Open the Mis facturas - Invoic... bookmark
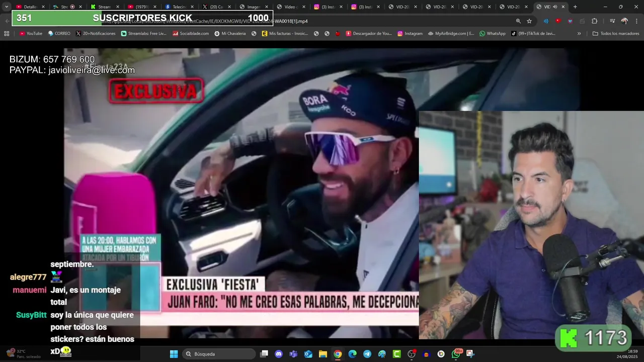The image size is (644, 362). point(285,34)
